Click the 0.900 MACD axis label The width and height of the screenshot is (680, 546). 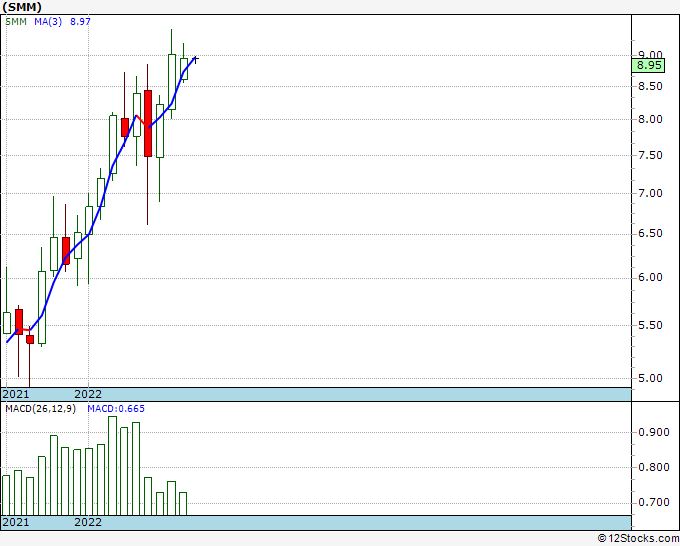click(654, 432)
